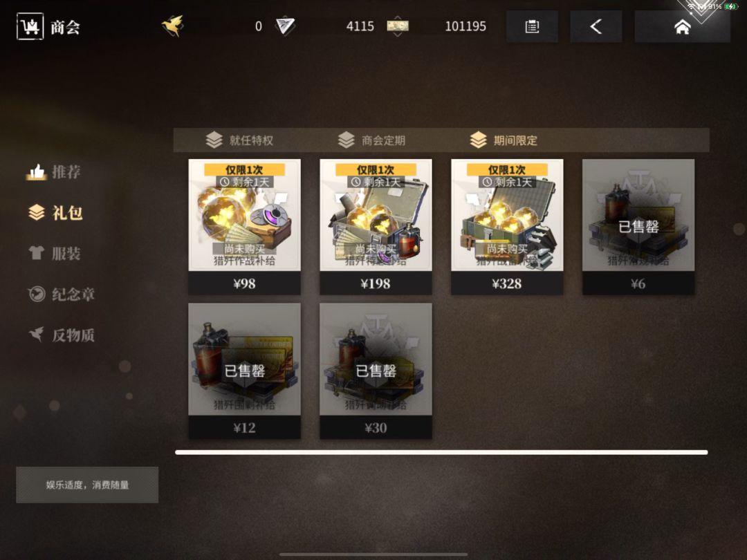Open the 服装 clothing section
This screenshot has height=560, width=747.
pyautogui.click(x=55, y=253)
